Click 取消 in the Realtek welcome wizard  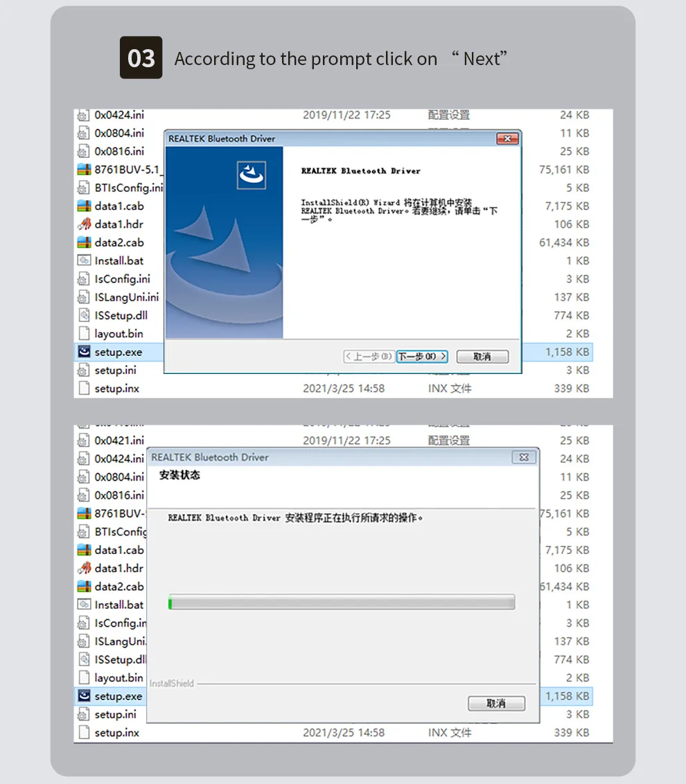pyautogui.click(x=482, y=357)
